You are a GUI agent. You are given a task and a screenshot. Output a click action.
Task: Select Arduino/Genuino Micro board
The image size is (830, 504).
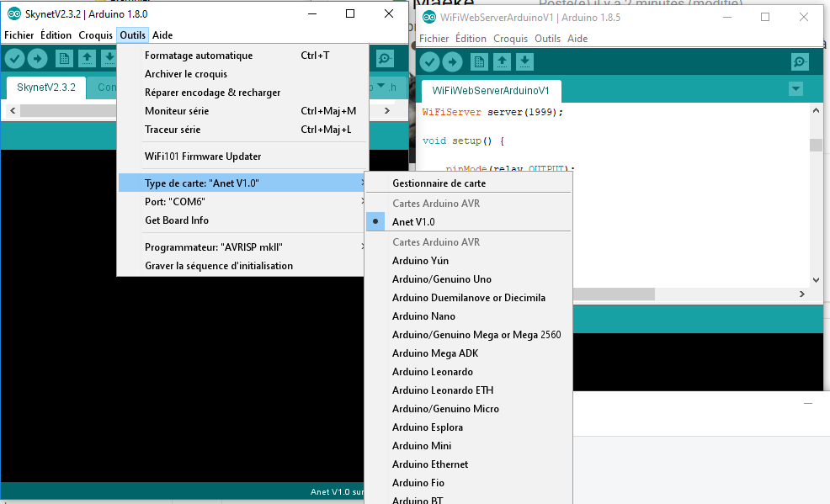pos(469,408)
